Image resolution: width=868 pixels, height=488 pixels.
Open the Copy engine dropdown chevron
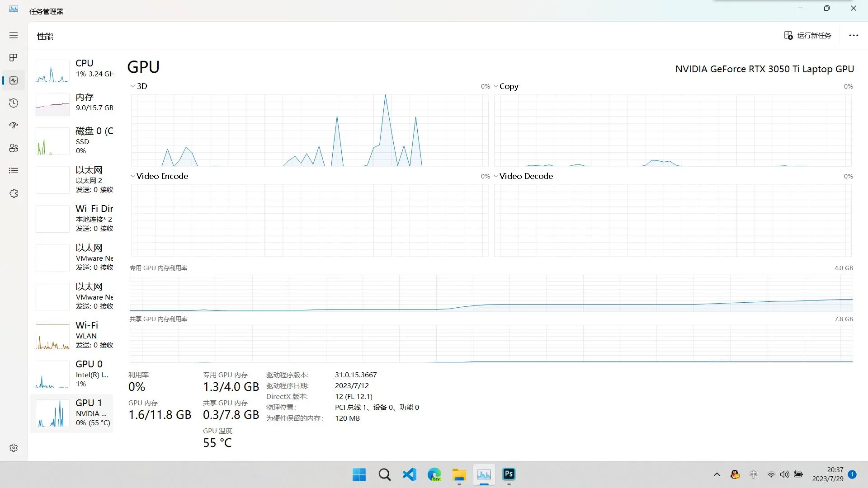(495, 86)
